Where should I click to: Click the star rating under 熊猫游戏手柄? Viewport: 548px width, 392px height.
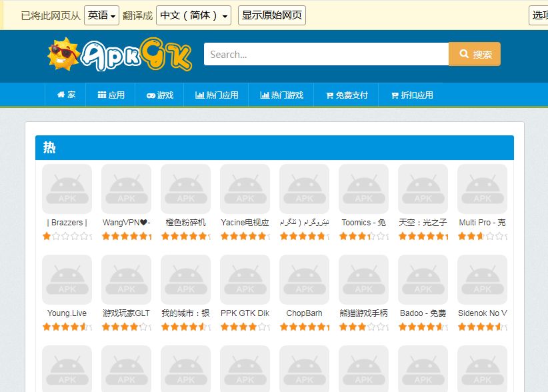coord(363,327)
